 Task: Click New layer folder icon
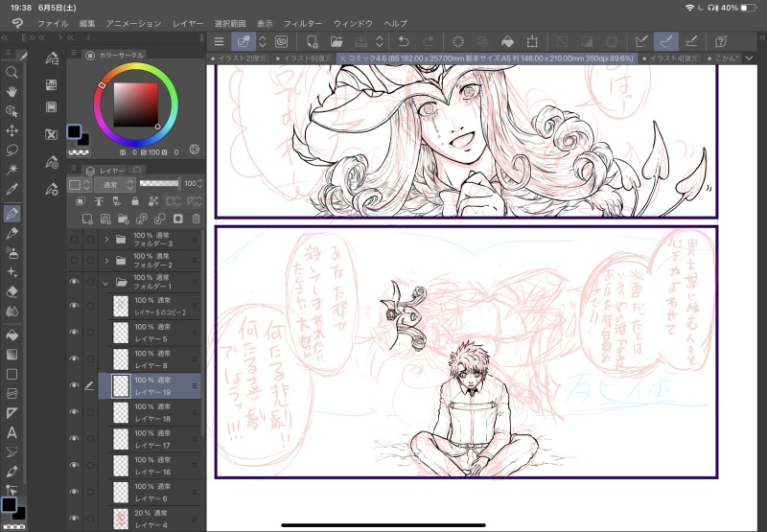pyautogui.click(x=124, y=219)
